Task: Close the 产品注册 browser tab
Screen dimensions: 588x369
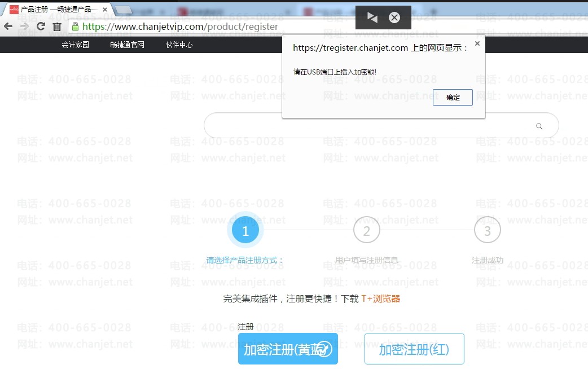Action: [x=104, y=10]
